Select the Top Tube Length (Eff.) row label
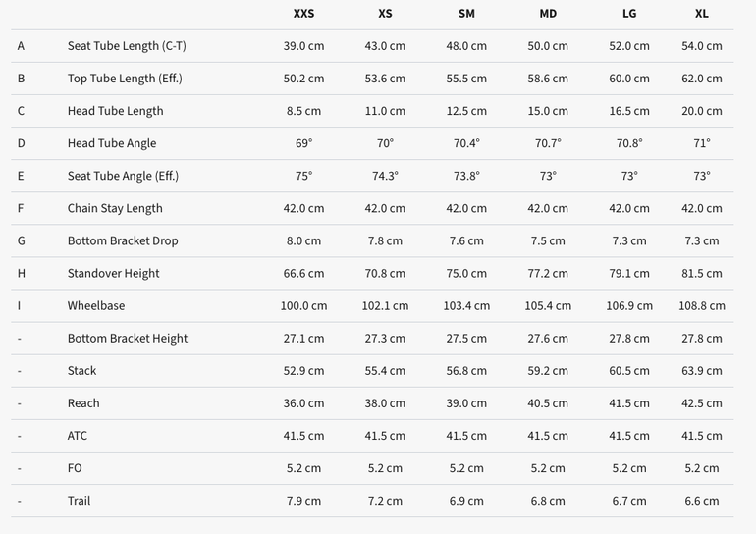 125,79
